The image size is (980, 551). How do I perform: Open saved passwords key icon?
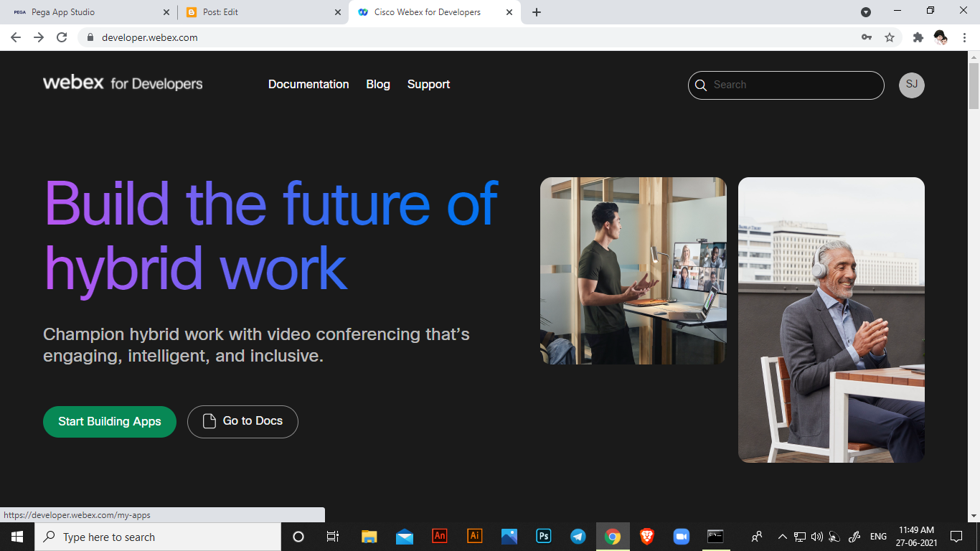pos(867,37)
